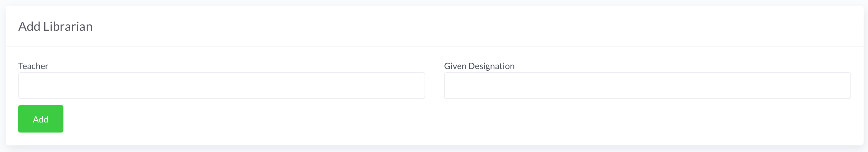
Task: Click the word Teacher above the input
Action: [33, 66]
